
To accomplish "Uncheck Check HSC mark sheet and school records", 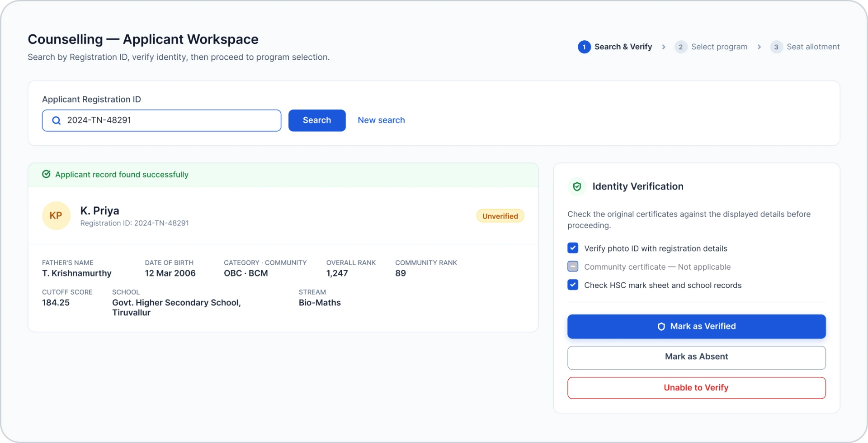I will (573, 285).
